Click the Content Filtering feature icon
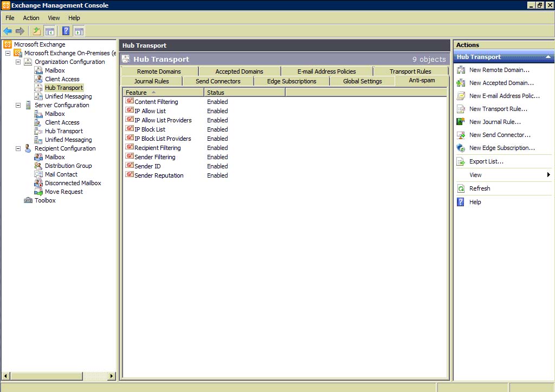Screen dimensions: 555x392 tap(130, 101)
